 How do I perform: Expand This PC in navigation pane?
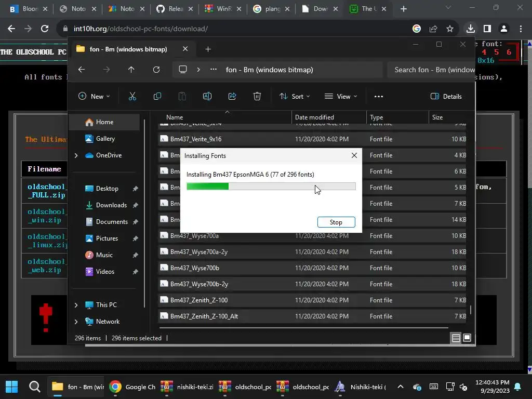point(76,305)
